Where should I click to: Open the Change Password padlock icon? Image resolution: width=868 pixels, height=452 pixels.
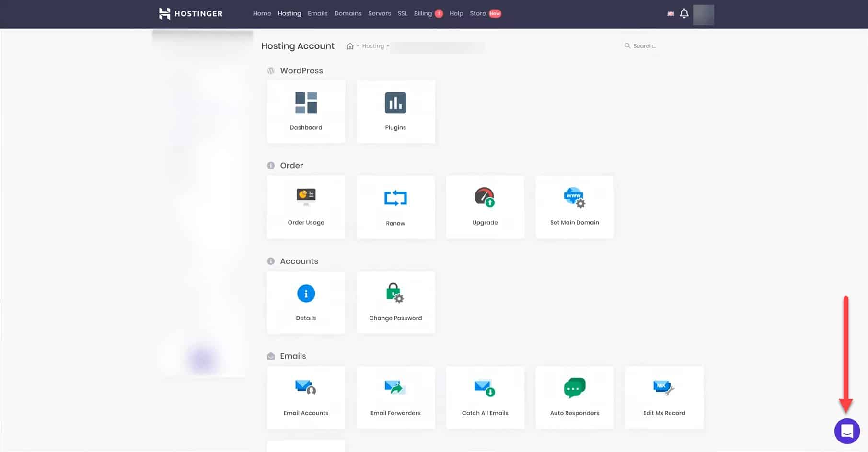(395, 293)
